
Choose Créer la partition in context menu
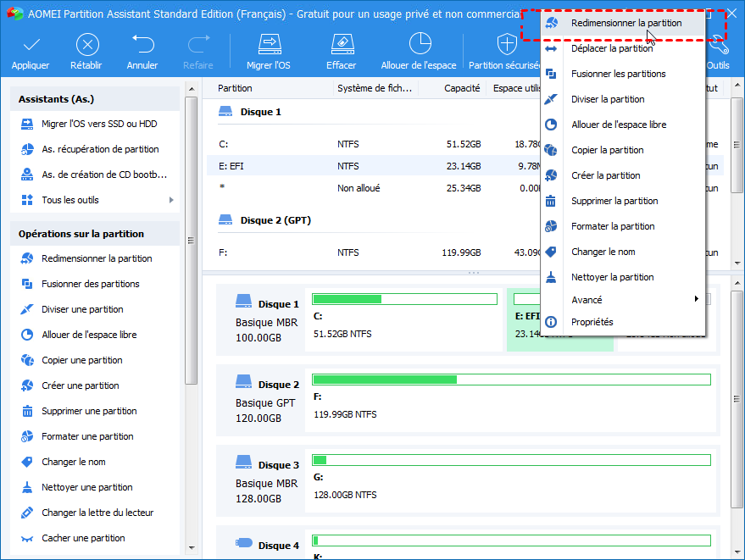(x=622, y=175)
